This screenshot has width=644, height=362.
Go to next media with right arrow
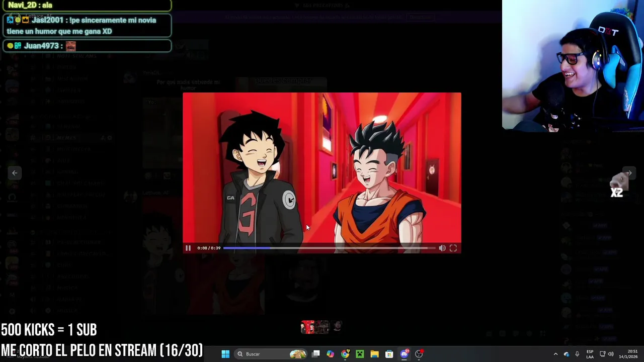pyautogui.click(x=628, y=173)
